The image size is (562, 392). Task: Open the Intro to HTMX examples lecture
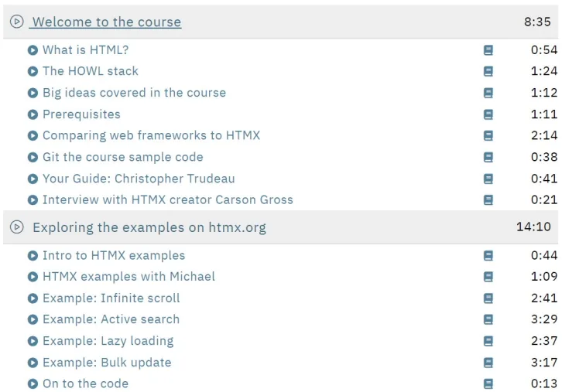click(114, 256)
